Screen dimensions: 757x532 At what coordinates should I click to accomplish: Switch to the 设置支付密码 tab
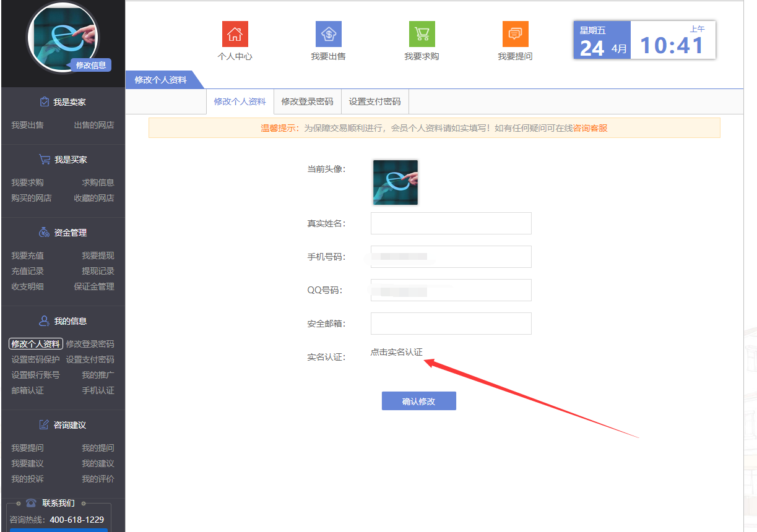coord(374,101)
